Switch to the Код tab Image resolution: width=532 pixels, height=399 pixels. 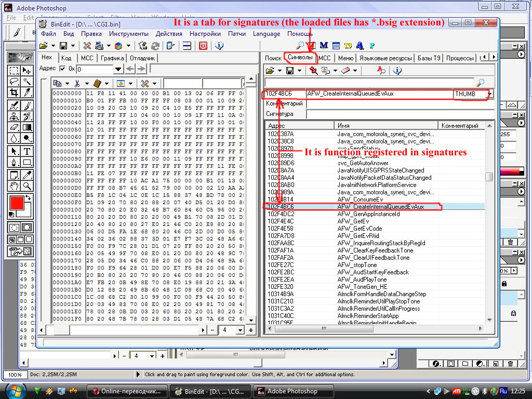tap(66, 58)
